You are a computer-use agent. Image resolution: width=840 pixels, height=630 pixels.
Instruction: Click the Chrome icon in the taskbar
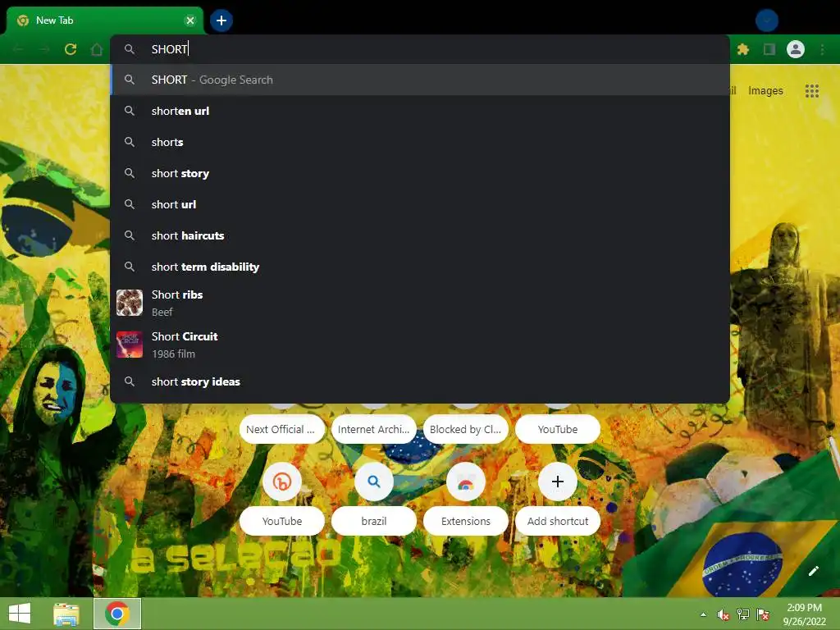coord(117,614)
